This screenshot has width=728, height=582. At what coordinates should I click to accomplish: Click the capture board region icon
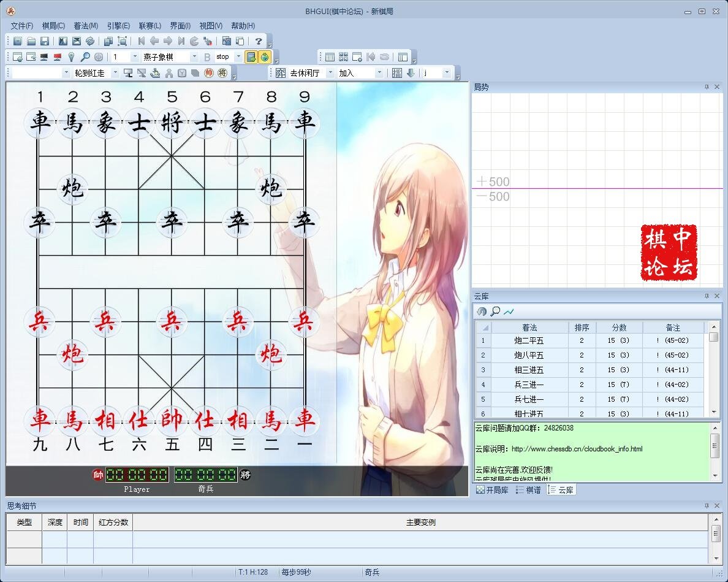[x=122, y=41]
